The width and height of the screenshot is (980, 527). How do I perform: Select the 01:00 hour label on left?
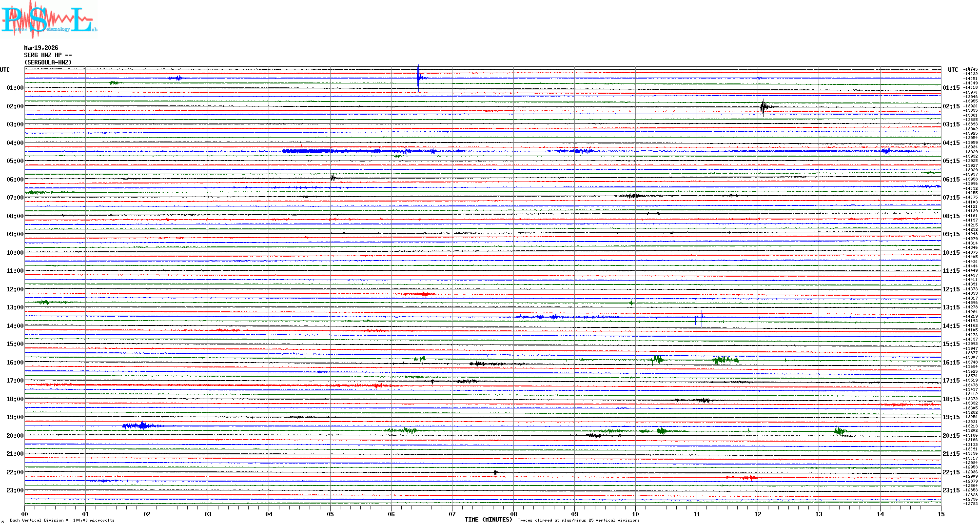point(15,88)
